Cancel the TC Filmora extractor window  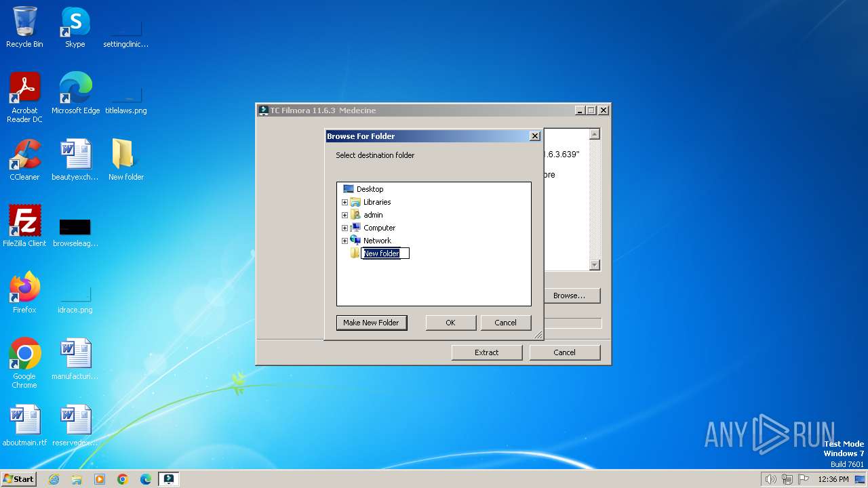pyautogui.click(x=564, y=352)
